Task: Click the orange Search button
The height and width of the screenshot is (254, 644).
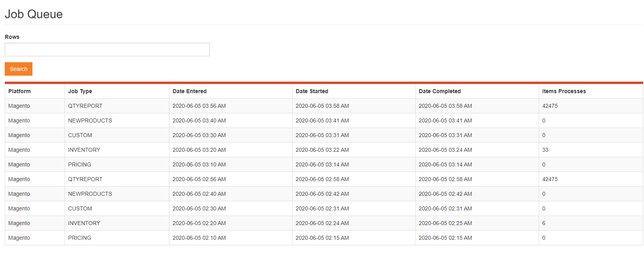Action: point(19,69)
